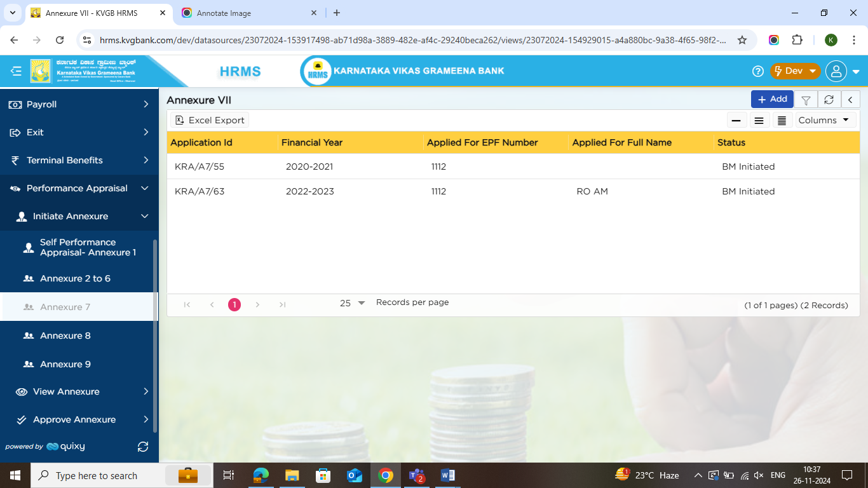Click the RO AM name cell
Image resolution: width=868 pixels, height=488 pixels.
[x=592, y=191]
